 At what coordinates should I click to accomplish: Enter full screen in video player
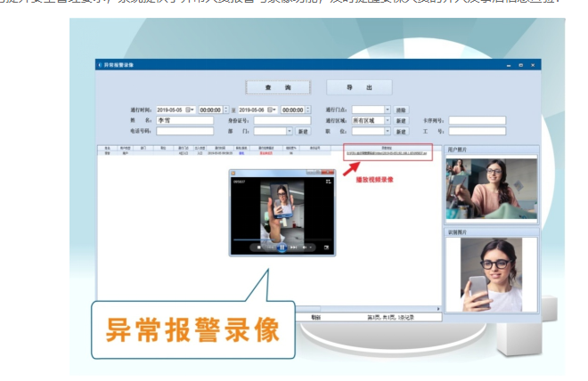pyautogui.click(x=326, y=247)
